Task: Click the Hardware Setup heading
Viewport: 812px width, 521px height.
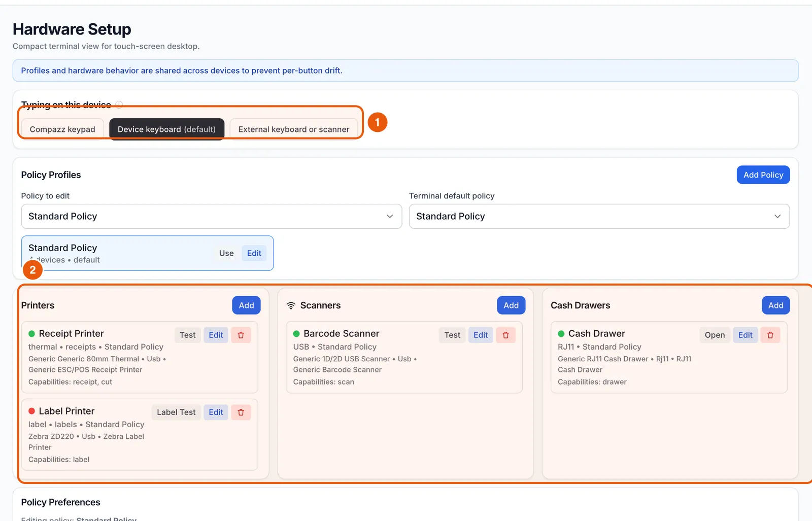Action: 72,29
